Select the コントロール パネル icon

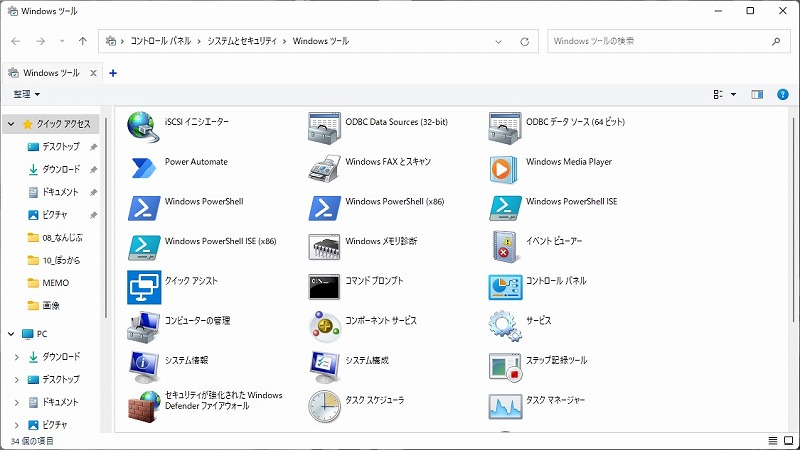505,287
